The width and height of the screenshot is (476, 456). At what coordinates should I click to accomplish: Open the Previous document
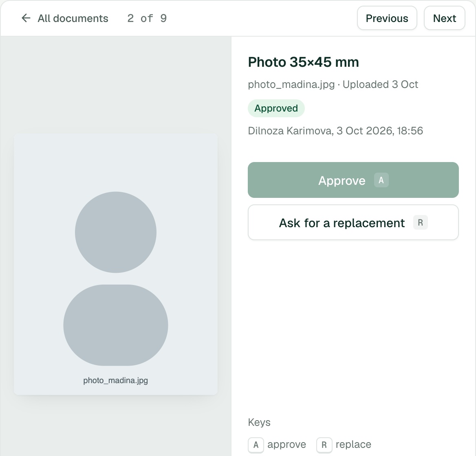(387, 18)
